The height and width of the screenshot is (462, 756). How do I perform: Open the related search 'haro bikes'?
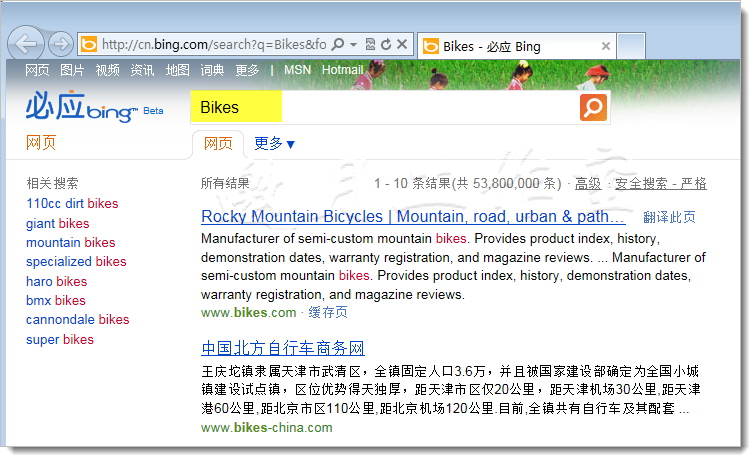click(57, 281)
